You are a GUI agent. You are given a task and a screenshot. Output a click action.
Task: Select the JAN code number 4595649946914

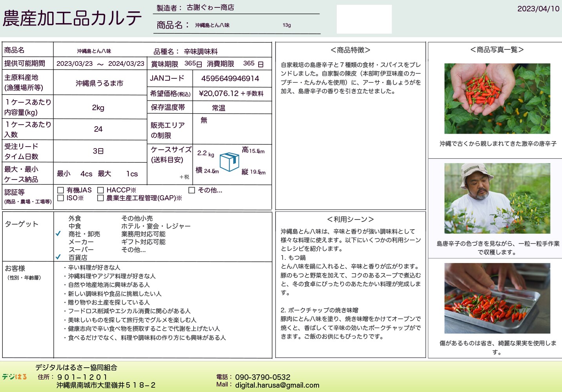(x=230, y=78)
